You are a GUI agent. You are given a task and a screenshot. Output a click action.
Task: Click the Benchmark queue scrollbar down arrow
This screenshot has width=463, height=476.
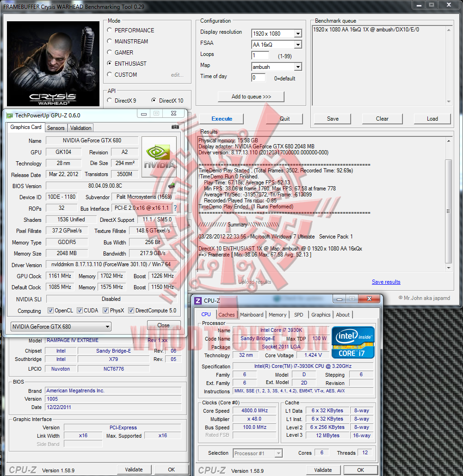pyautogui.click(x=448, y=102)
